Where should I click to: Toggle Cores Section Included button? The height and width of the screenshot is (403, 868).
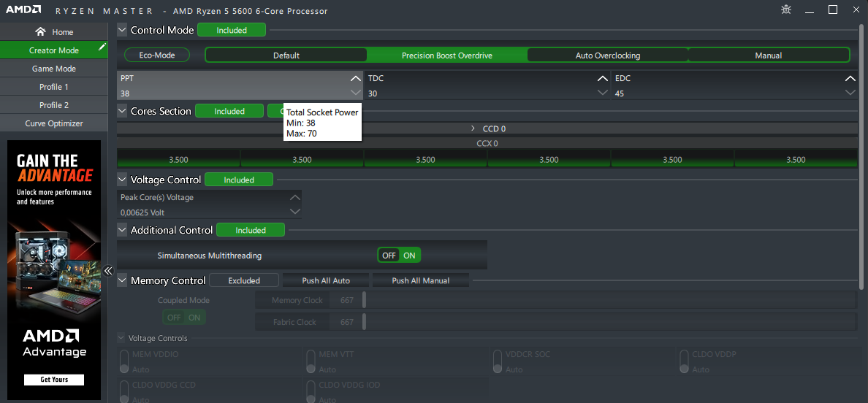(x=229, y=111)
